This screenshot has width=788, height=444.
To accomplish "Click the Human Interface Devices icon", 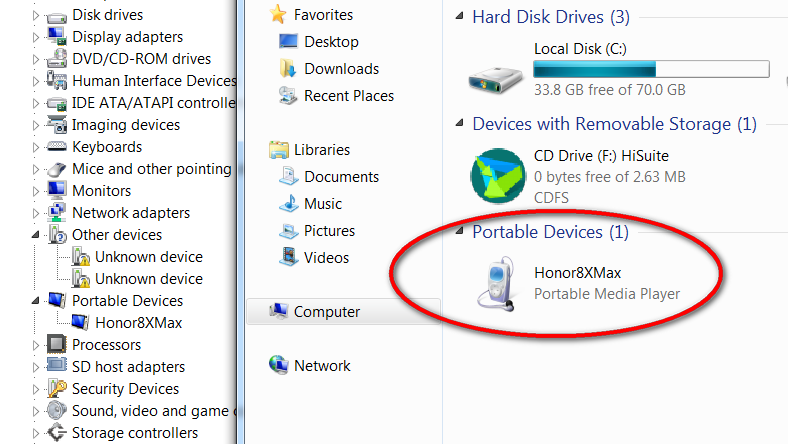I will click(56, 80).
